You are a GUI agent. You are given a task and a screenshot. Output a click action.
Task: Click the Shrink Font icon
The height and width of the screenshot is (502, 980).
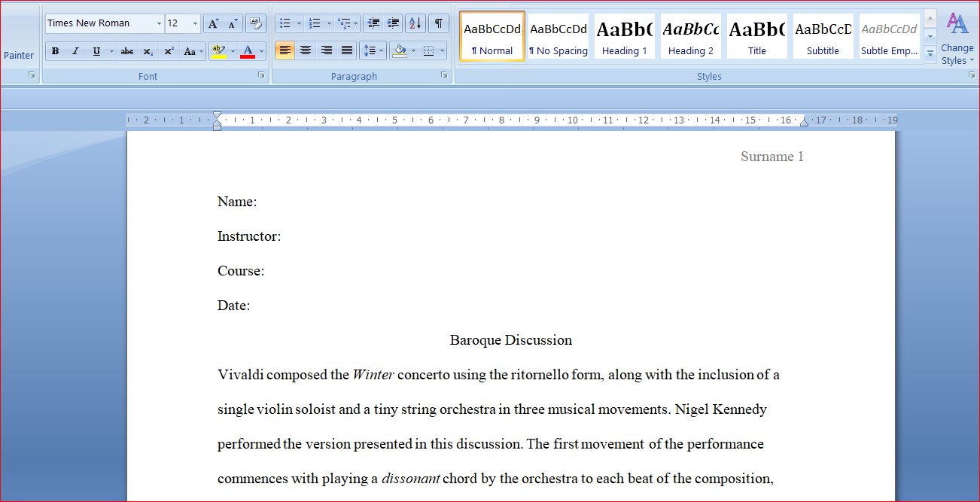coord(233,23)
